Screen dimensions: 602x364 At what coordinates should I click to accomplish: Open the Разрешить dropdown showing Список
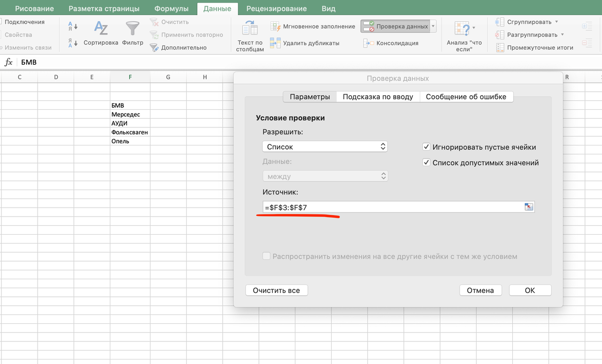coord(325,146)
